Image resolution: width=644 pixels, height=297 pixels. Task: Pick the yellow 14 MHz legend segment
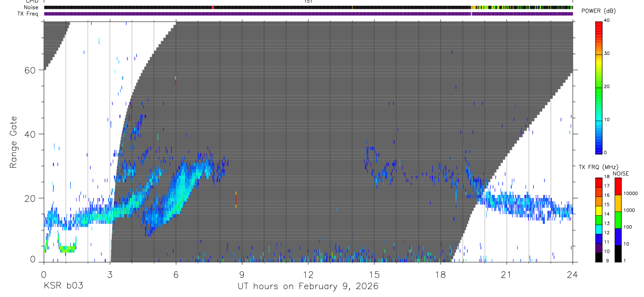(598, 210)
